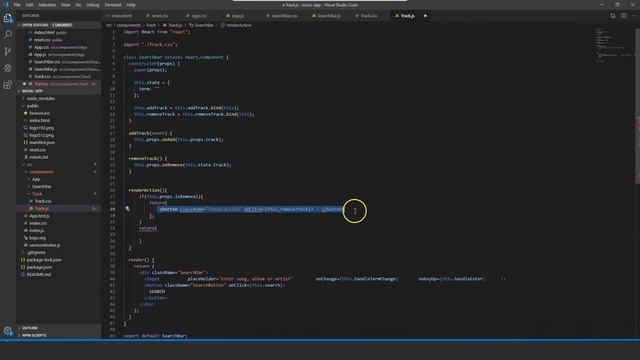Open package-lock.json in the file tree
The height and width of the screenshot is (360, 640).
pyautogui.click(x=44, y=260)
